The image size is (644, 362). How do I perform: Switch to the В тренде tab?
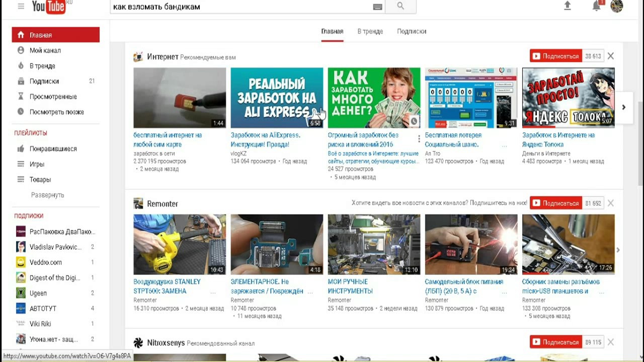(x=370, y=31)
